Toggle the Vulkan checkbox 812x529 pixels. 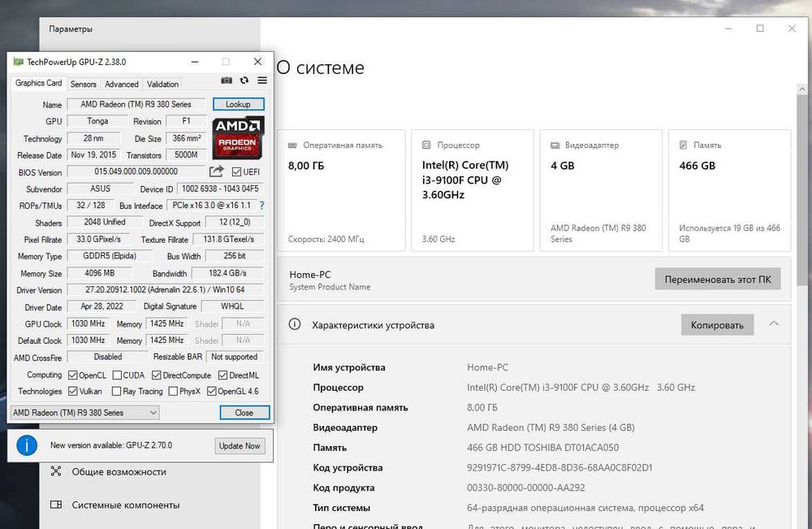73,391
